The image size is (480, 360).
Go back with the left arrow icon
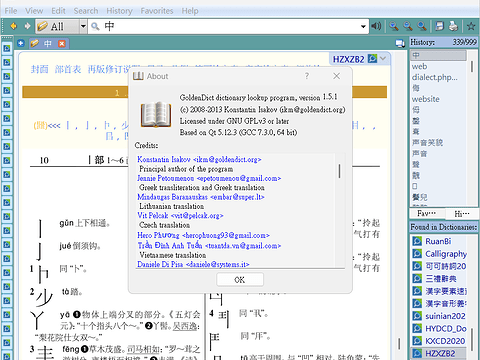click(13, 26)
